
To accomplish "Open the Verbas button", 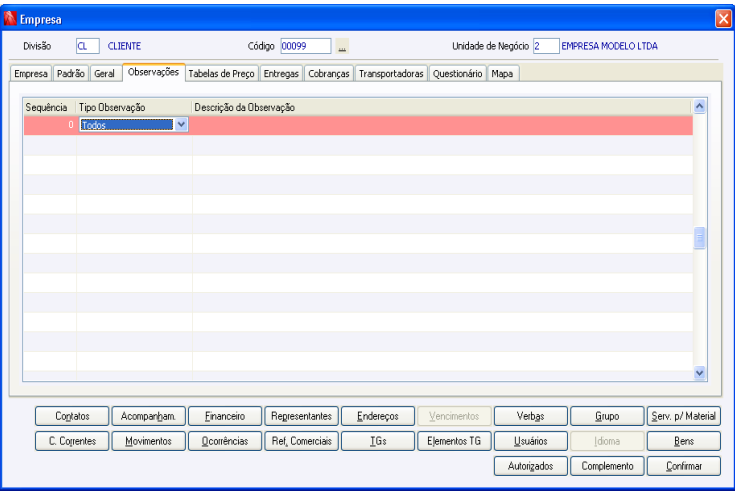I will [x=531, y=416].
